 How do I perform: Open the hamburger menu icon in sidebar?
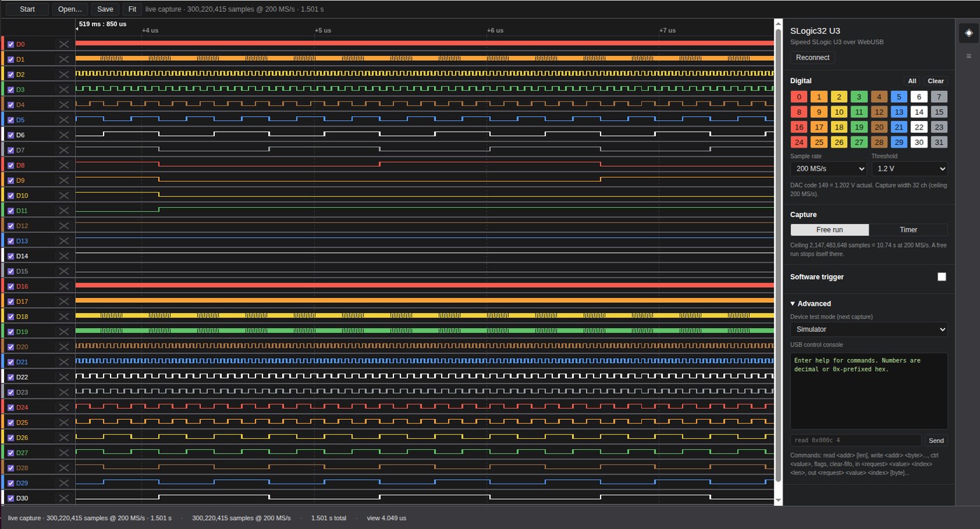pyautogui.click(x=969, y=56)
